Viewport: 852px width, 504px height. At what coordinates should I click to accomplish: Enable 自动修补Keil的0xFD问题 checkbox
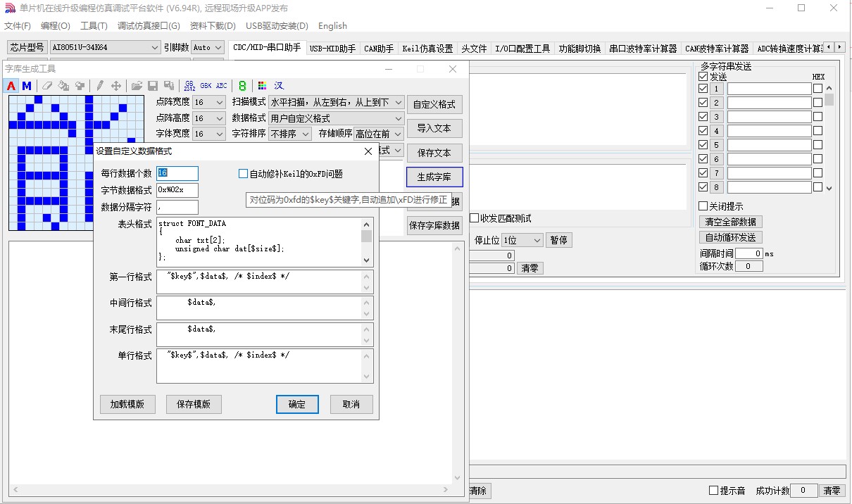click(x=244, y=174)
